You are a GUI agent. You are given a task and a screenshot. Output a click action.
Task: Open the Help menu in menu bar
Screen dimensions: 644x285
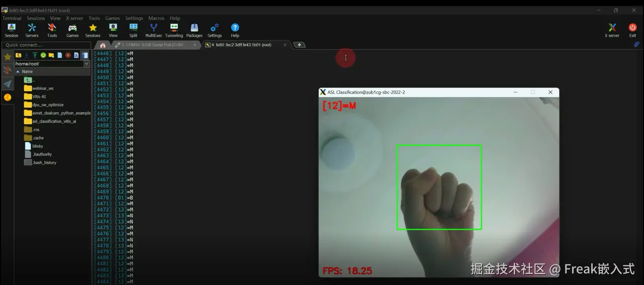coord(175,18)
